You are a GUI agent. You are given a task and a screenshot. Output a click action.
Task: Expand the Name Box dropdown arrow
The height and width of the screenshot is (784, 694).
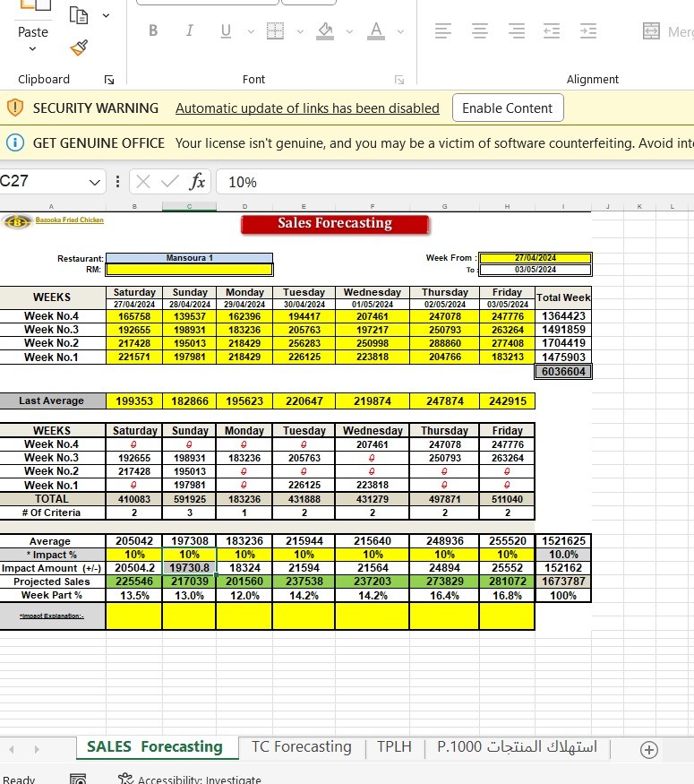(95, 182)
